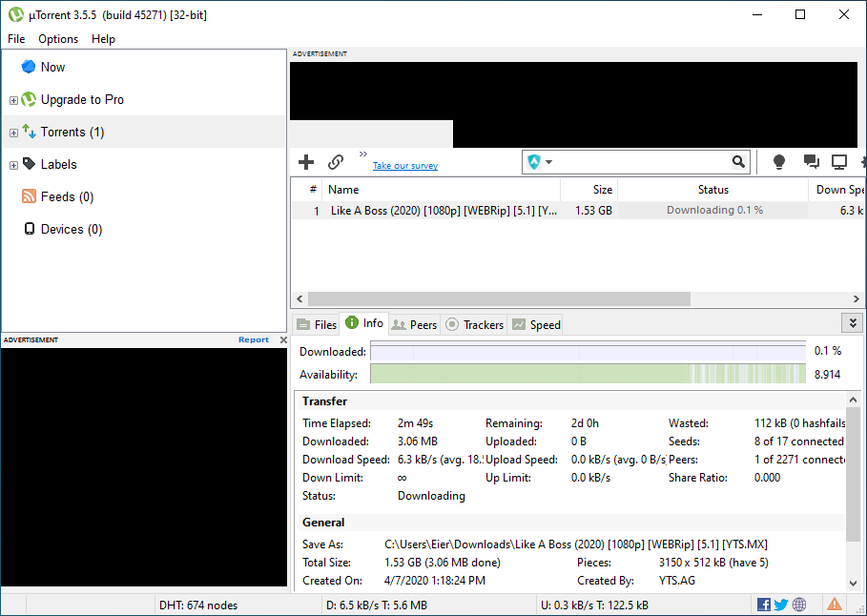Click the Add Torrent plus icon
Viewport: 867px width, 616px height.
[306, 162]
